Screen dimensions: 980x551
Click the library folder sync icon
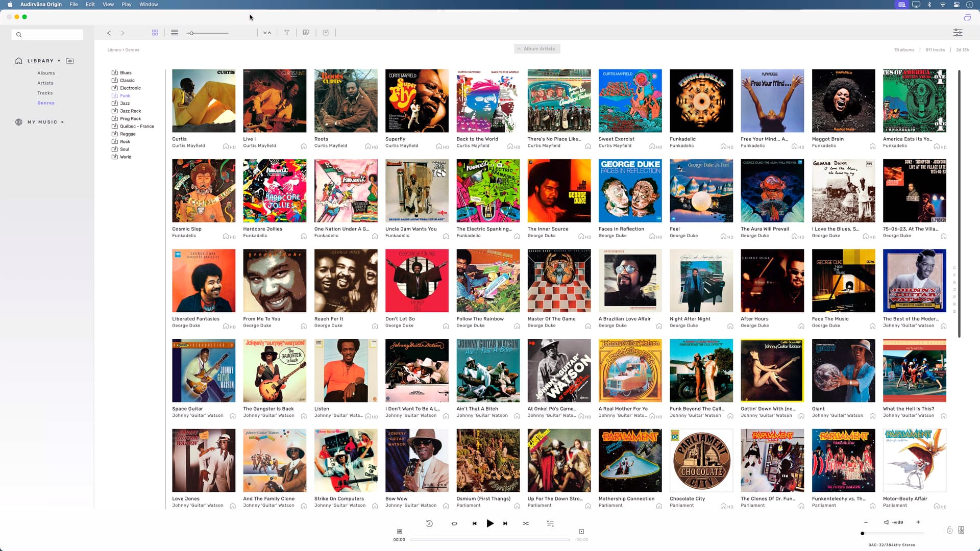click(70, 61)
